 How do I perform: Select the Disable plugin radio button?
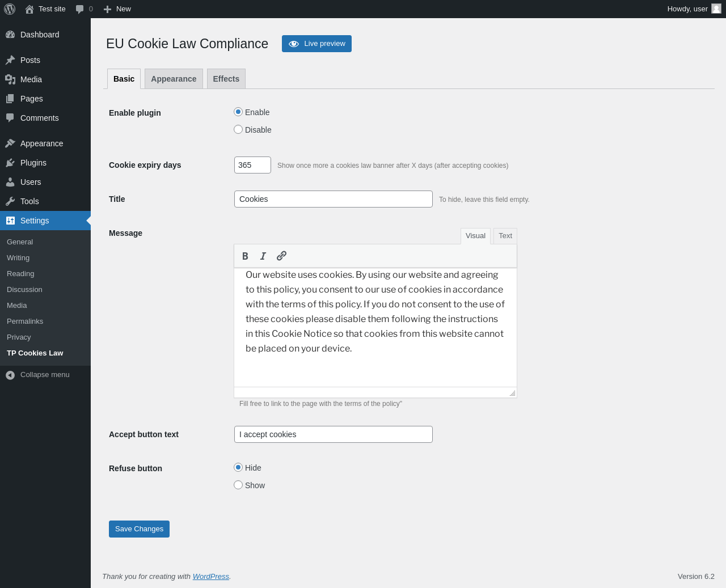(238, 129)
